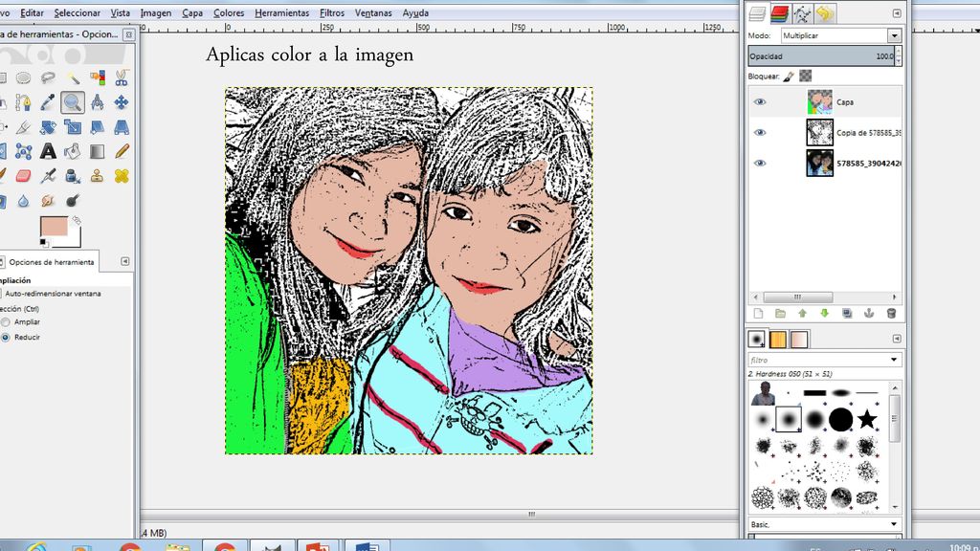Image resolution: width=980 pixels, height=551 pixels.
Task: Adjust Opacidad value with stepper arrows
Action: [898, 56]
